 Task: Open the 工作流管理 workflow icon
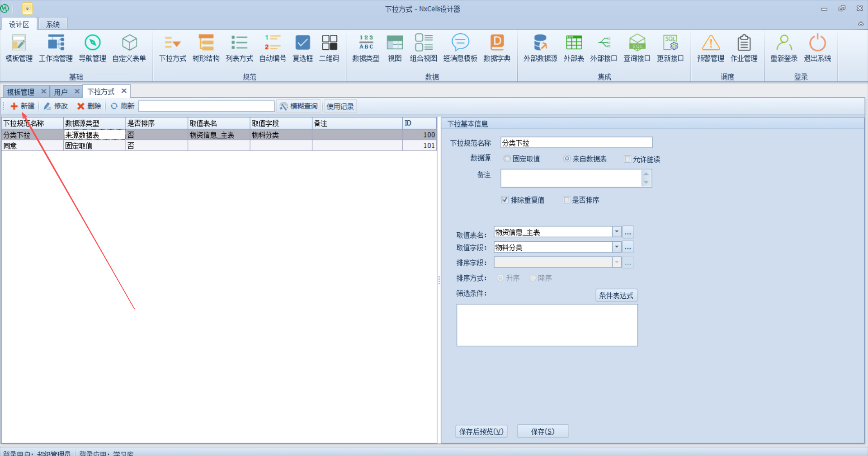56,43
